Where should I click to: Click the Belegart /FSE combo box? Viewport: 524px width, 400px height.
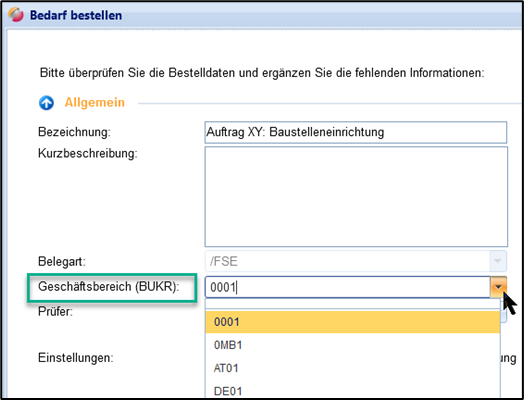pos(356,261)
